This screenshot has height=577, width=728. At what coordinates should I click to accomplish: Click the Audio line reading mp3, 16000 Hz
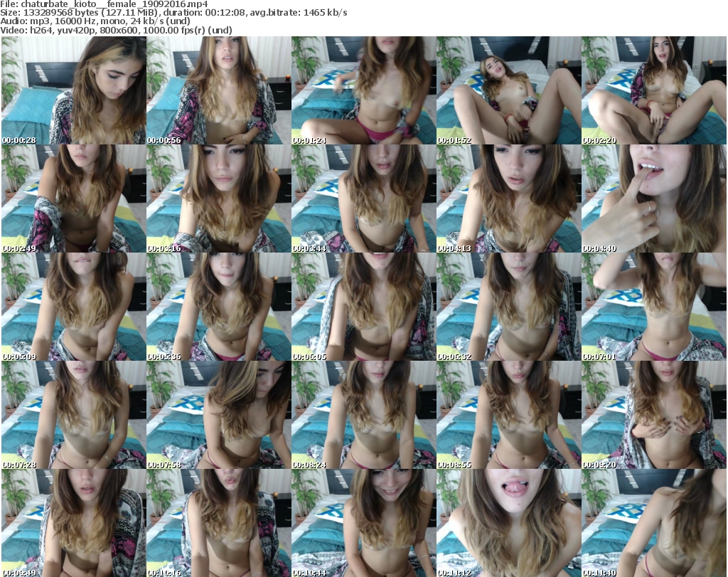coord(95,21)
